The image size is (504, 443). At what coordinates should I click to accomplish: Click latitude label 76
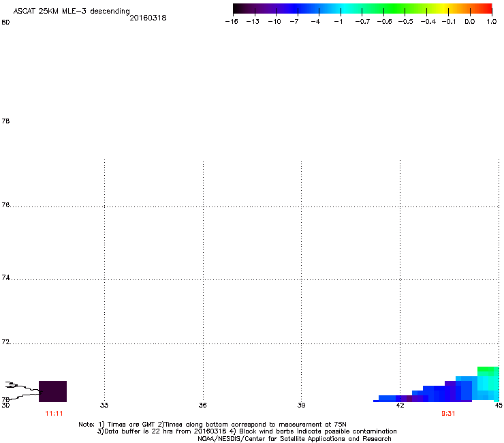[5, 204]
